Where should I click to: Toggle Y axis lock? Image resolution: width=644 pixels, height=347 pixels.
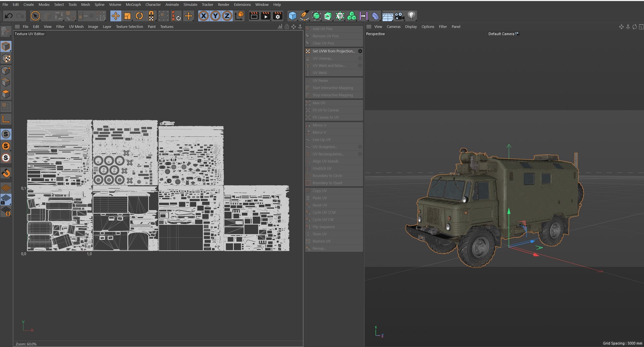(x=215, y=16)
